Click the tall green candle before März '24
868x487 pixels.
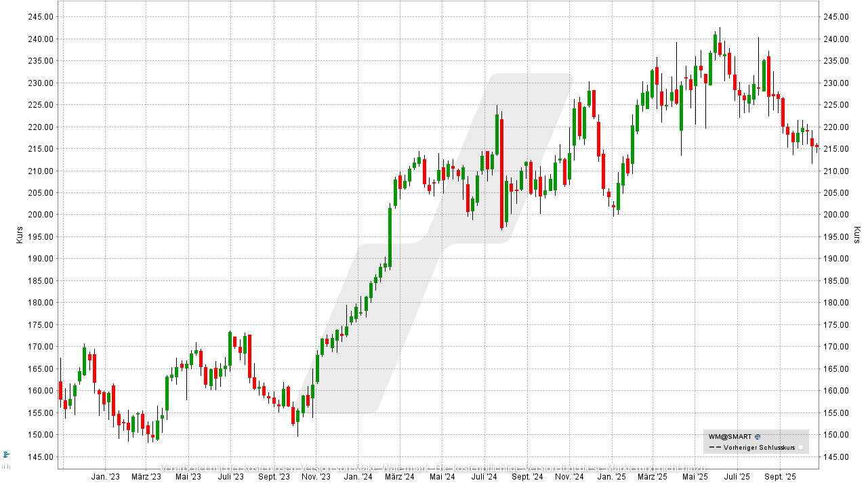click(390, 236)
